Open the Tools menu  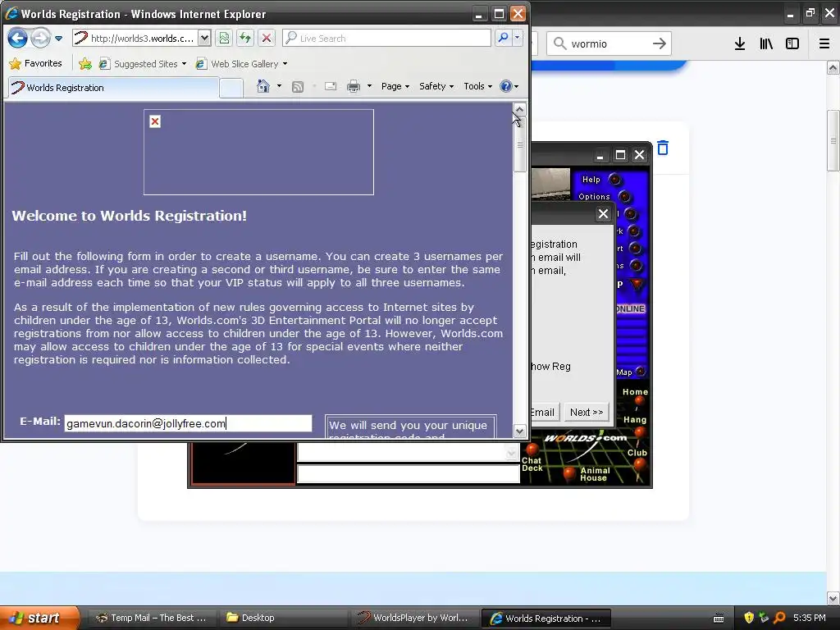[x=477, y=86]
